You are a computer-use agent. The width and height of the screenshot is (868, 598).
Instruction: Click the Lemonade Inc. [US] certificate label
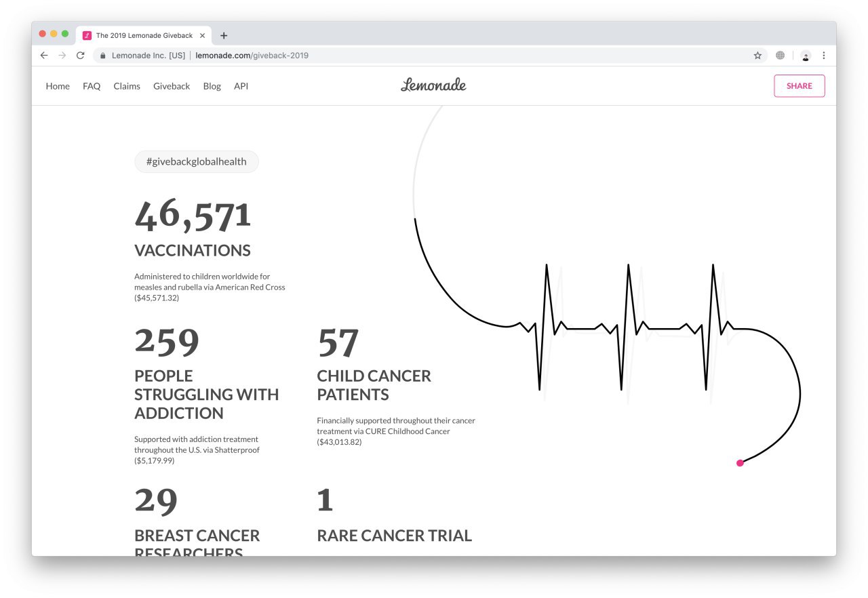(x=149, y=56)
